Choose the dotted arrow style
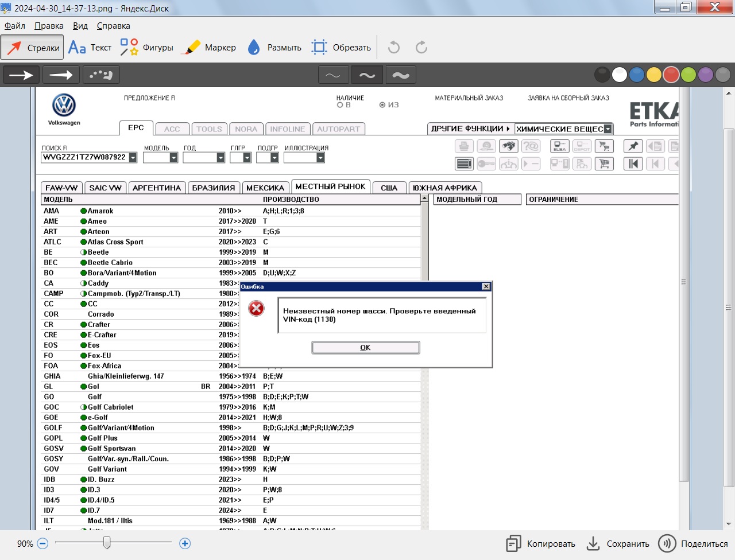This screenshot has width=735, height=560. pyautogui.click(x=101, y=75)
